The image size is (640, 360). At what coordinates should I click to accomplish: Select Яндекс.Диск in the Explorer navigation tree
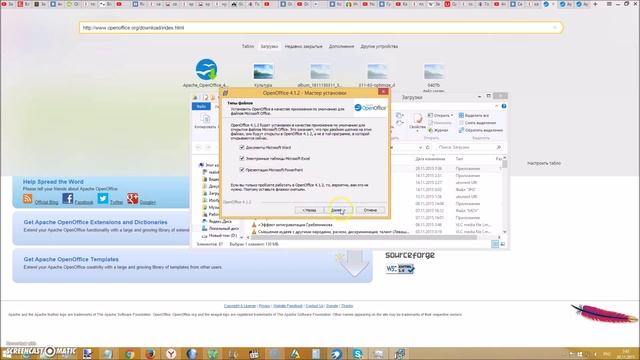click(216, 221)
